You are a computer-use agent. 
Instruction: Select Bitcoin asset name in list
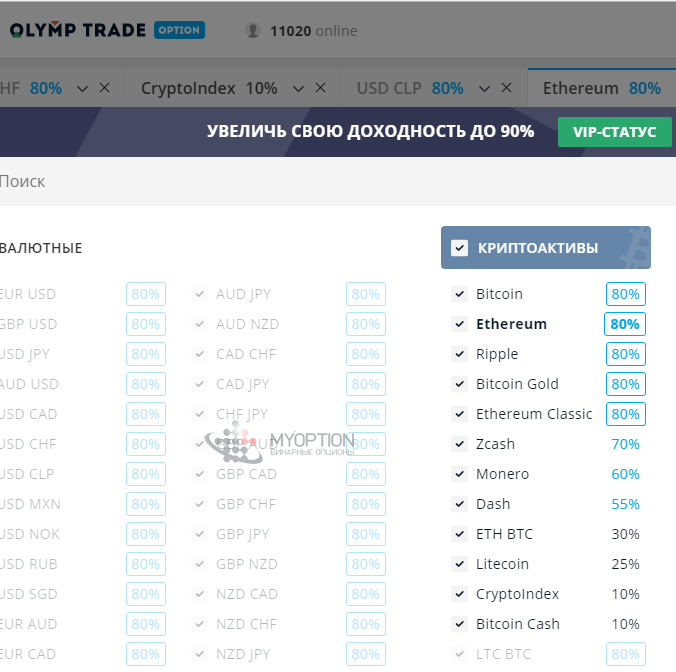click(499, 294)
